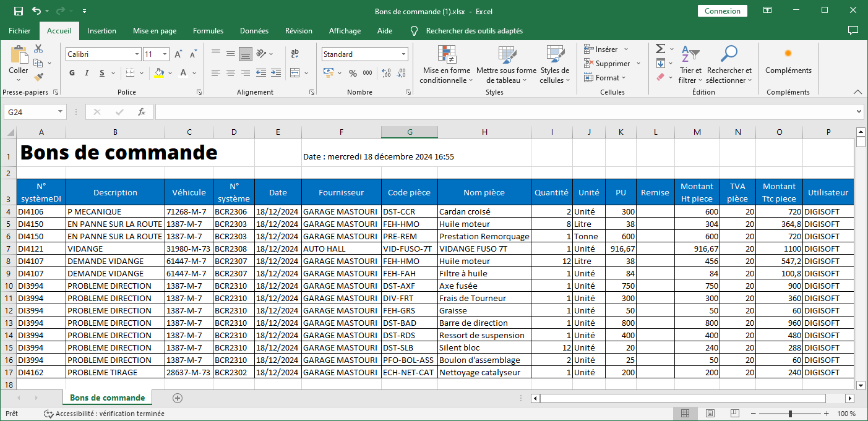This screenshot has height=421, width=868.
Task: Click the Copy icon in Presse-papiers
Action: click(37, 63)
